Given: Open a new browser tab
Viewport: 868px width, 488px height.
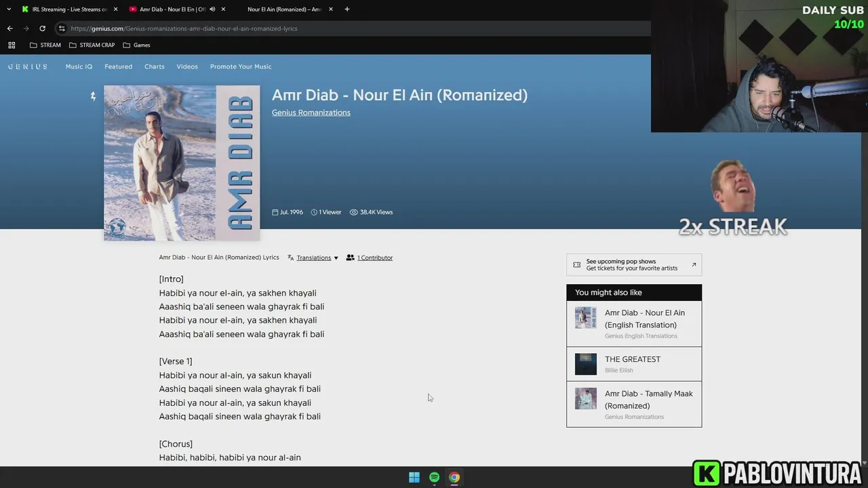Looking at the screenshot, I should tap(347, 9).
